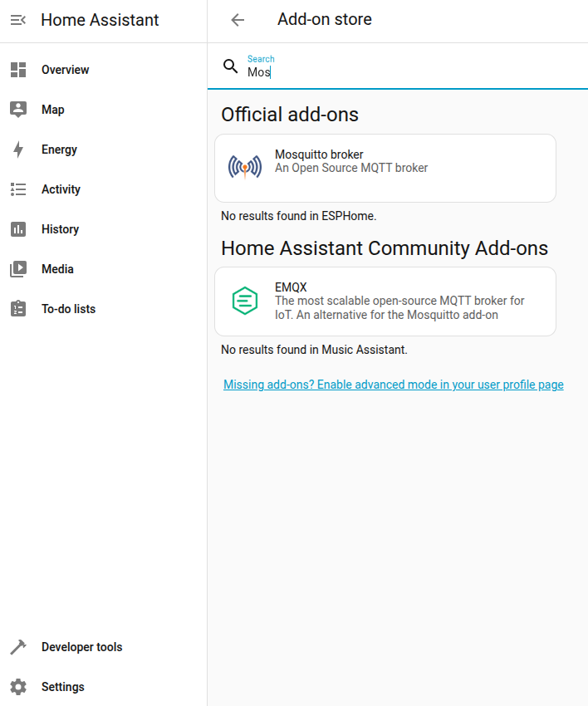Open the History page
The image size is (588, 706).
pos(60,229)
